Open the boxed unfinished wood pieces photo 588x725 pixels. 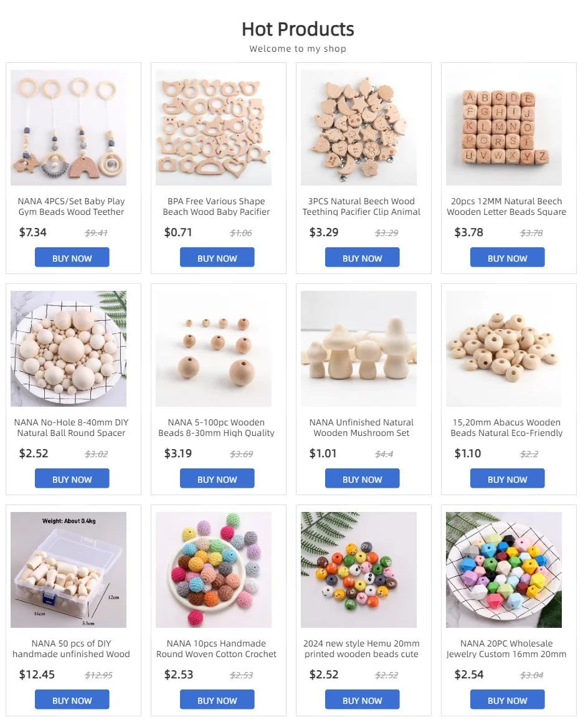(x=69, y=570)
